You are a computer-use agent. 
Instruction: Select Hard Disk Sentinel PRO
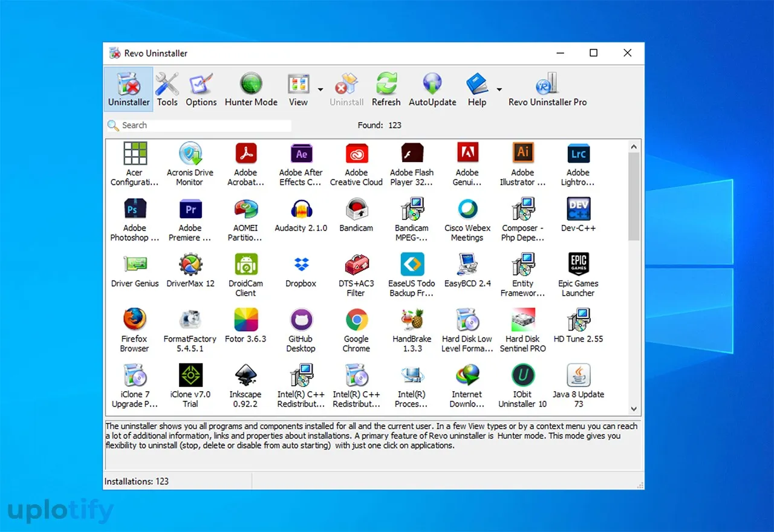click(x=522, y=331)
